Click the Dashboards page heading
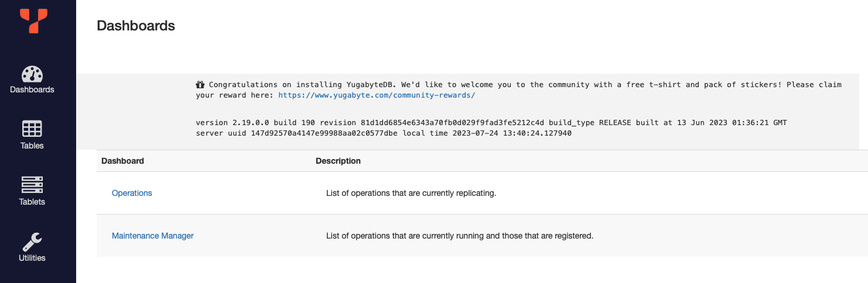 [136, 26]
